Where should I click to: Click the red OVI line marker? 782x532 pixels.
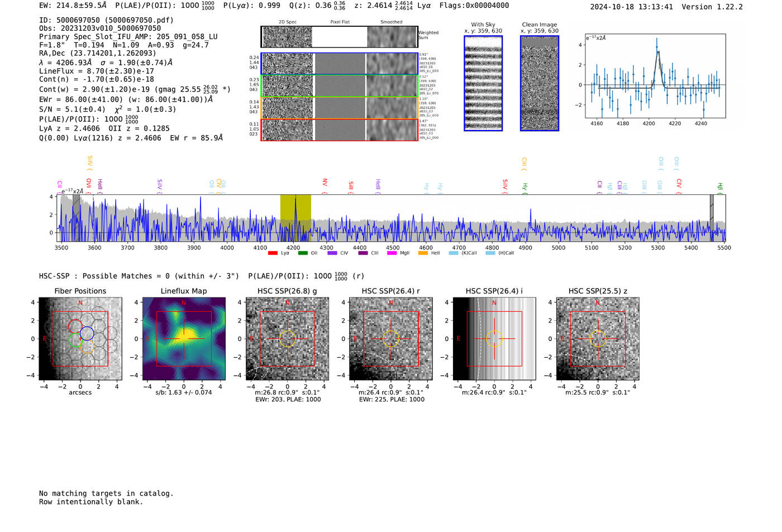(x=89, y=185)
